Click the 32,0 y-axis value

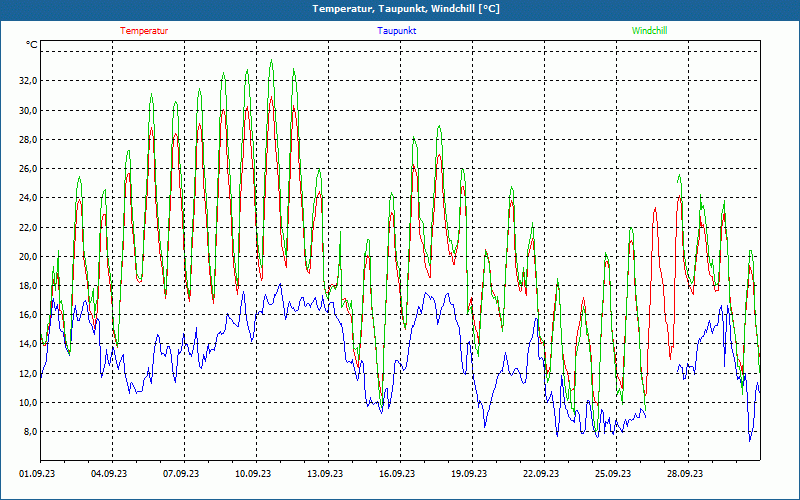pos(28,81)
